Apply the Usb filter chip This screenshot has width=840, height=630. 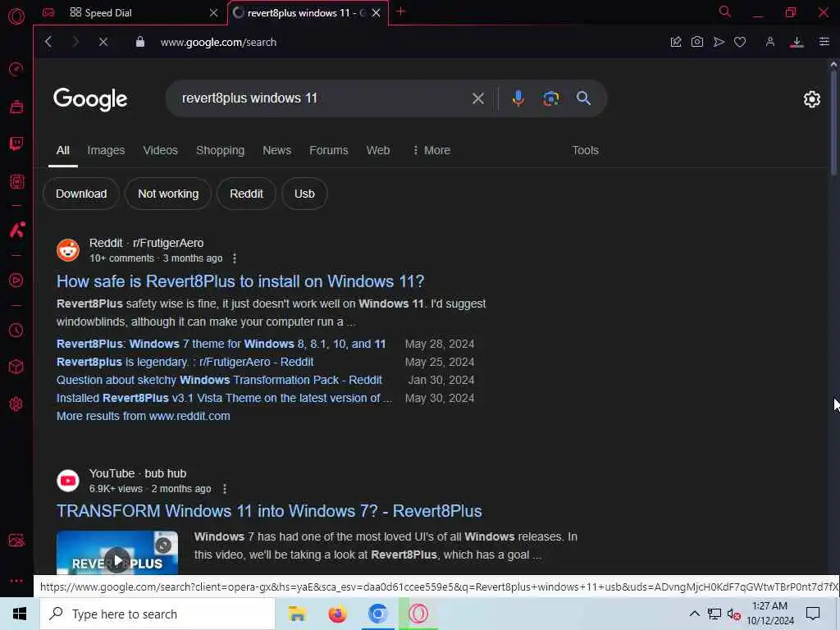[x=304, y=194]
